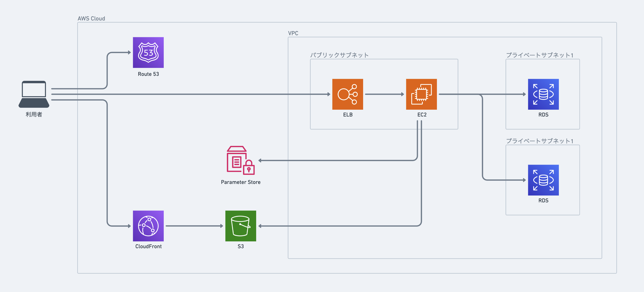Click the "EC2" text label

[x=422, y=114]
